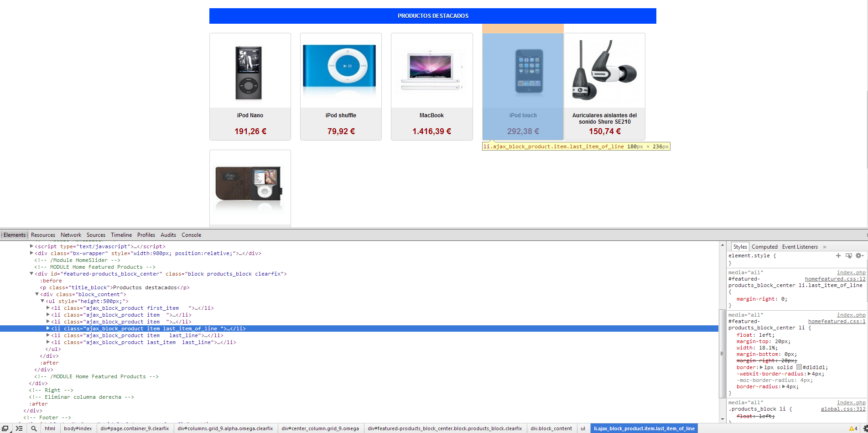Open the MacBook product title link
The height and width of the screenshot is (433, 868).
tap(431, 115)
